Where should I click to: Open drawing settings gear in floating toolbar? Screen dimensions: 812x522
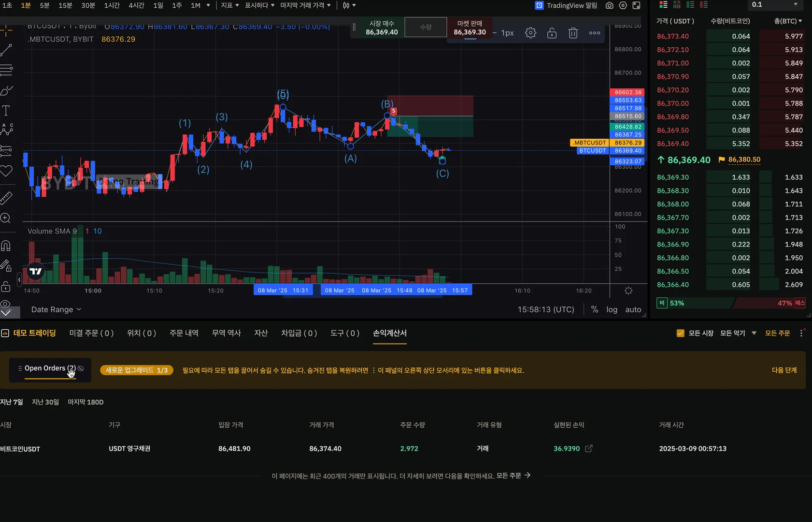pos(530,33)
